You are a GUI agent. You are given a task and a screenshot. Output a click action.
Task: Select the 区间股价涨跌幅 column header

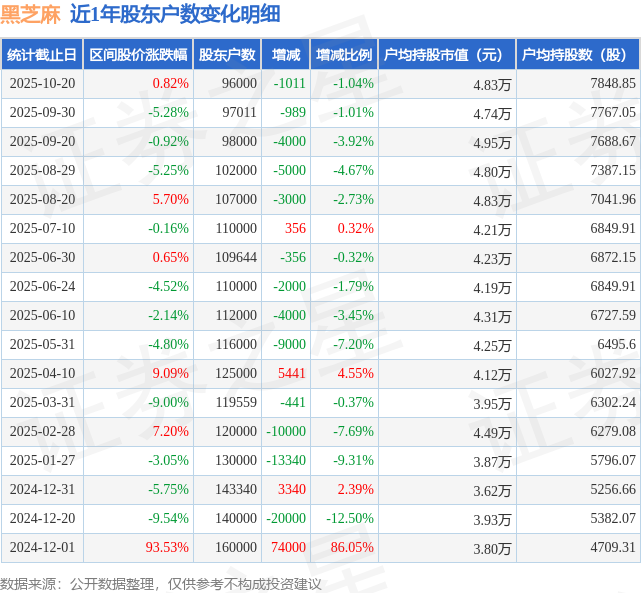pyautogui.click(x=138, y=55)
